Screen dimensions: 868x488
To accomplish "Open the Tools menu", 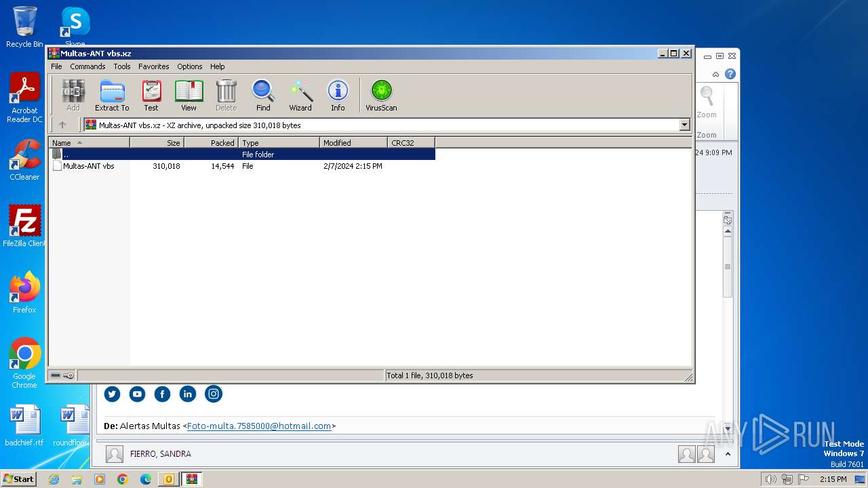I will tap(122, 66).
